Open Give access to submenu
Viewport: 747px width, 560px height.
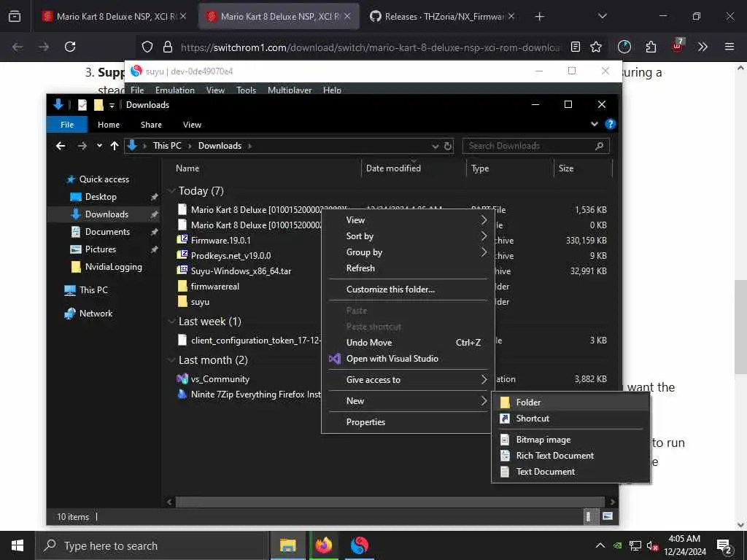(409, 379)
